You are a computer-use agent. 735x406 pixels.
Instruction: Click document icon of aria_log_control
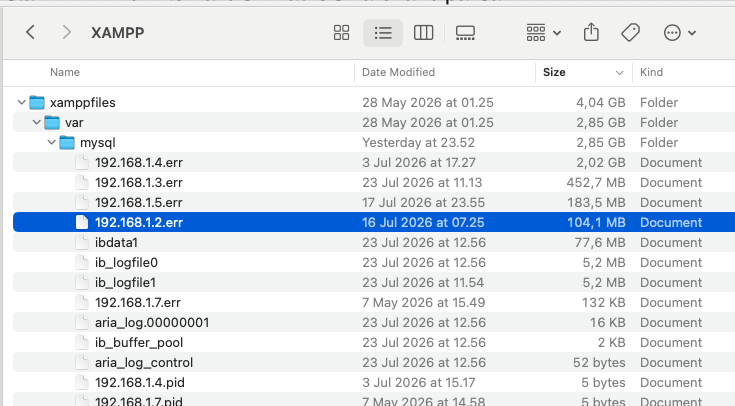coord(82,362)
